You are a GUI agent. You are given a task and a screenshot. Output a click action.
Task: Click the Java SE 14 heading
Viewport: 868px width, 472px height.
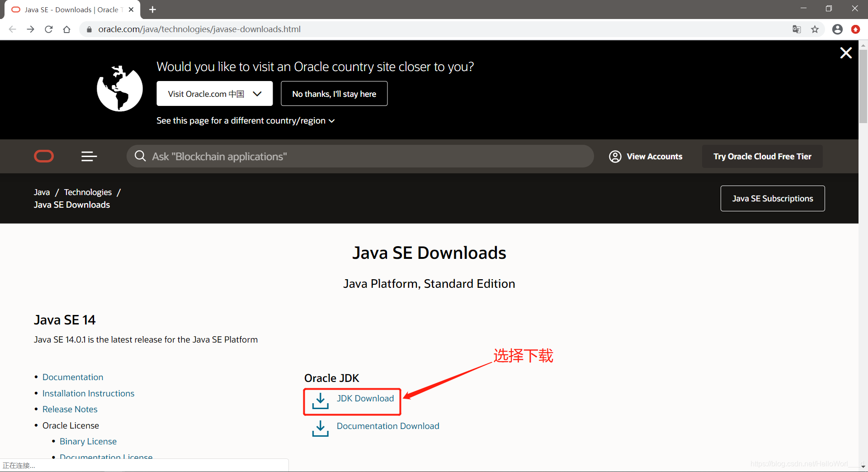pos(65,320)
